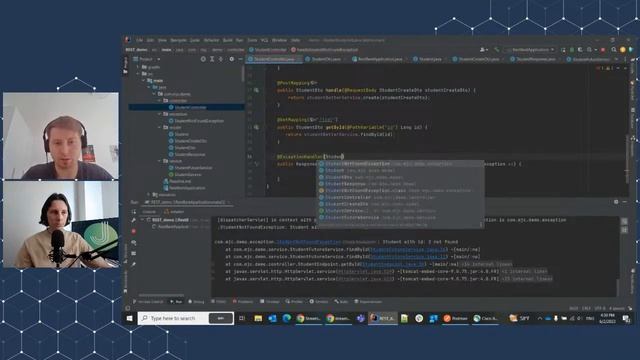
Task: Select StudentController in project tree
Action: coord(187,107)
